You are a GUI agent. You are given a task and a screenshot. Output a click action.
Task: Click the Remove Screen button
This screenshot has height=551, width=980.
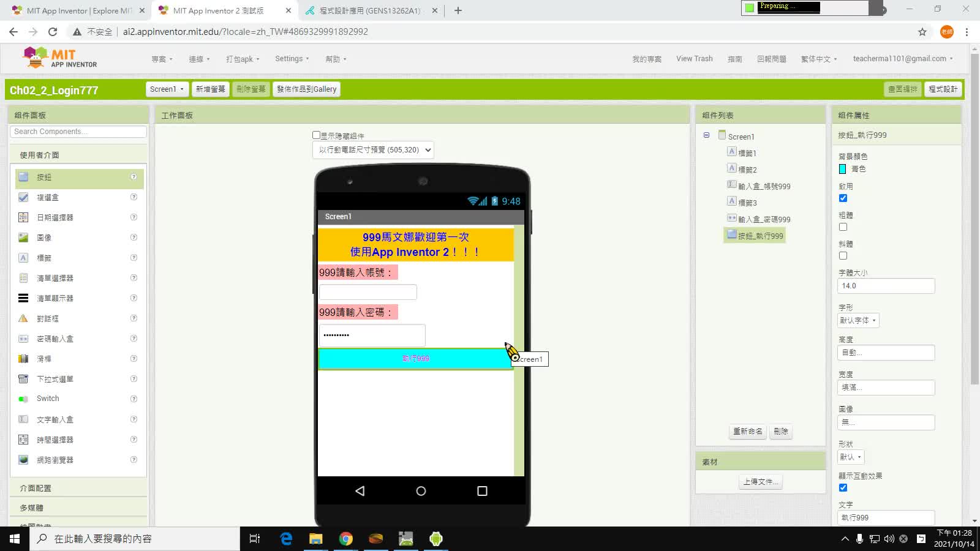point(251,89)
